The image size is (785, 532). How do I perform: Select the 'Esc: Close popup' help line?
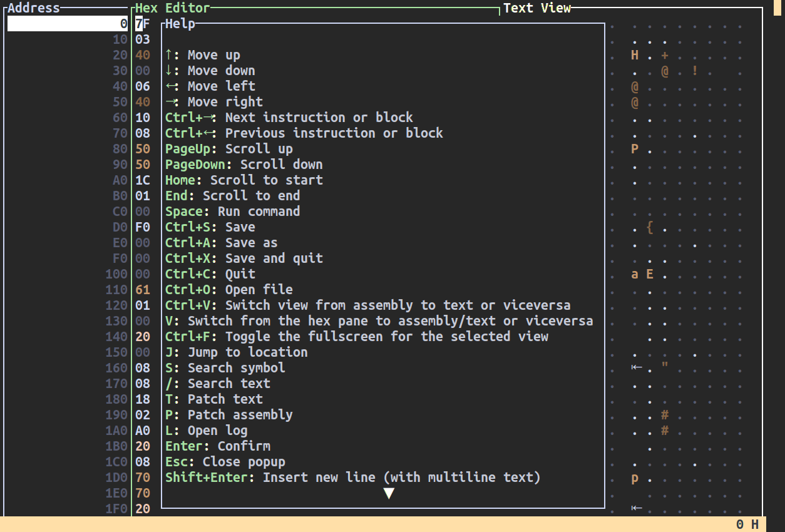tap(225, 462)
